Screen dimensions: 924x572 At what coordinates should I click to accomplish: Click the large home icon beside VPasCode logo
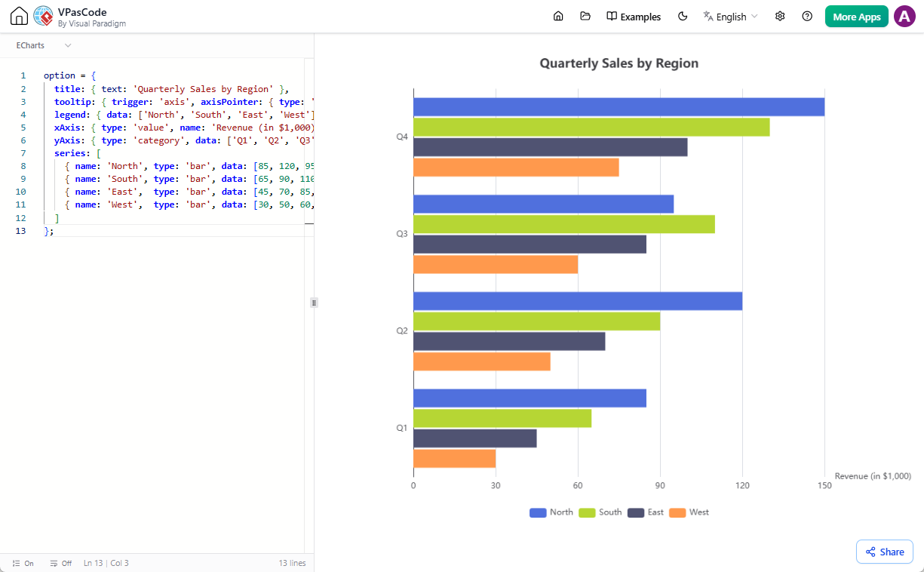pos(19,17)
